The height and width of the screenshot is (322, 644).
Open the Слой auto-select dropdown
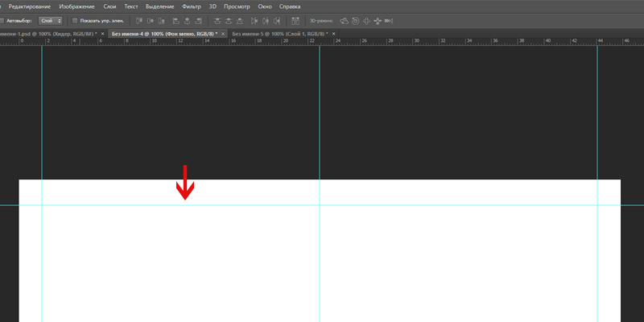point(51,20)
